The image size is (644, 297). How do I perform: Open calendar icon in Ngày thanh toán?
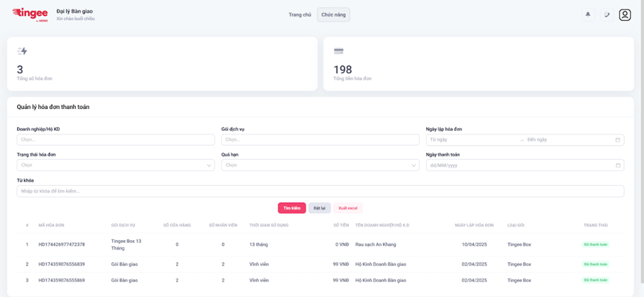(x=617, y=165)
